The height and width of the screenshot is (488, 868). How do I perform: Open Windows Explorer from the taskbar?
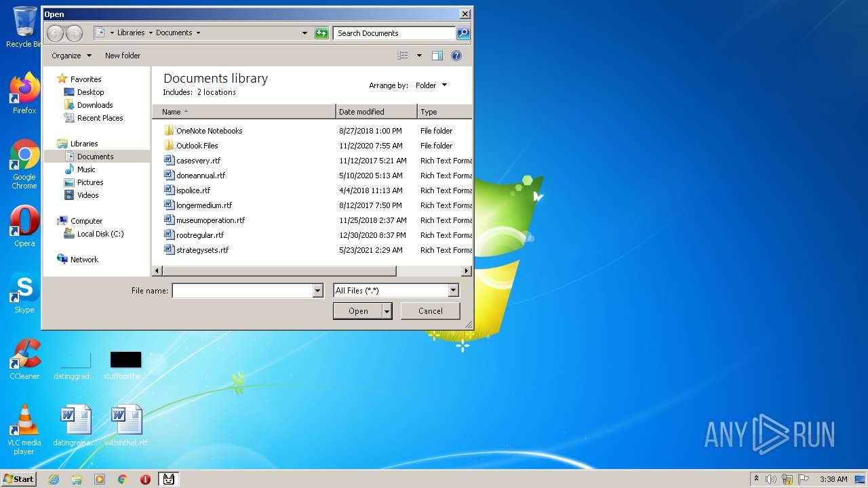pyautogui.click(x=77, y=479)
